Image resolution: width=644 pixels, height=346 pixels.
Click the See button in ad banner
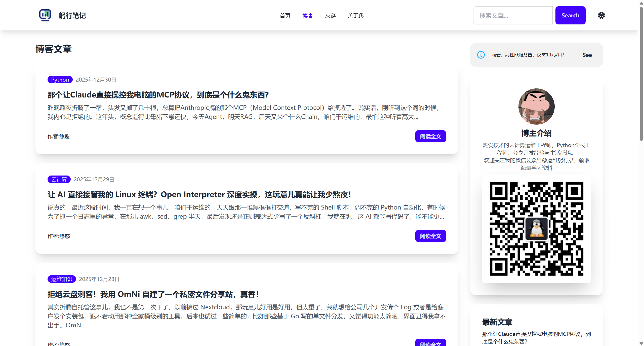pos(587,55)
